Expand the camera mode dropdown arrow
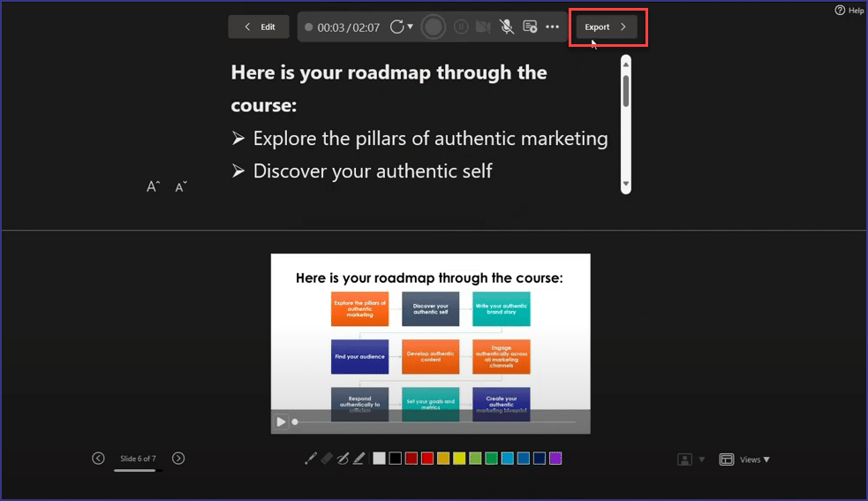This screenshot has height=501, width=868. [702, 459]
